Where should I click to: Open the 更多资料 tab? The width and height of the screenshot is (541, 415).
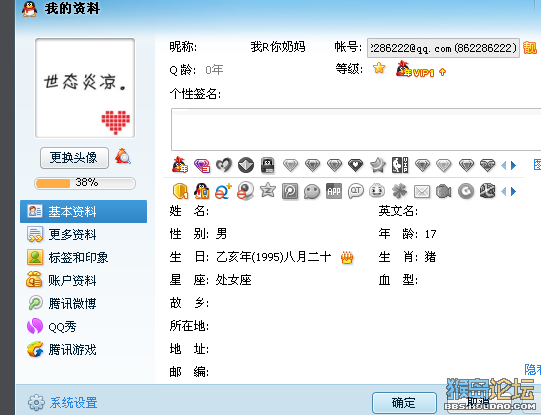coord(83,235)
